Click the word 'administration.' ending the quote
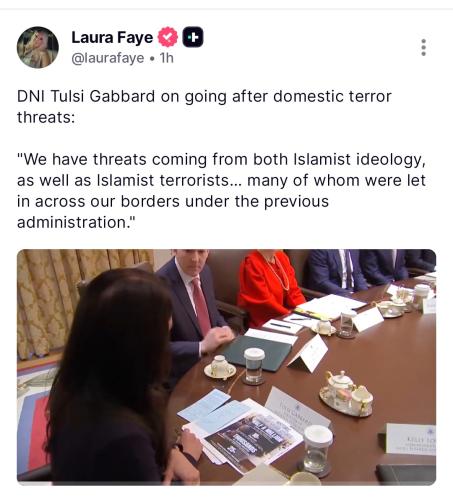Image resolution: width=453 pixels, height=500 pixels. (x=76, y=222)
